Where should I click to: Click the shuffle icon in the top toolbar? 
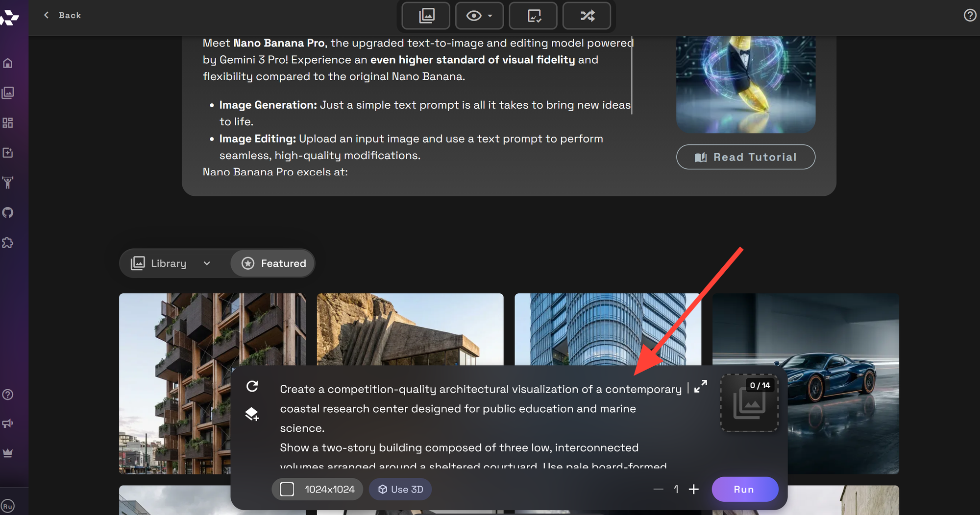pyautogui.click(x=587, y=16)
